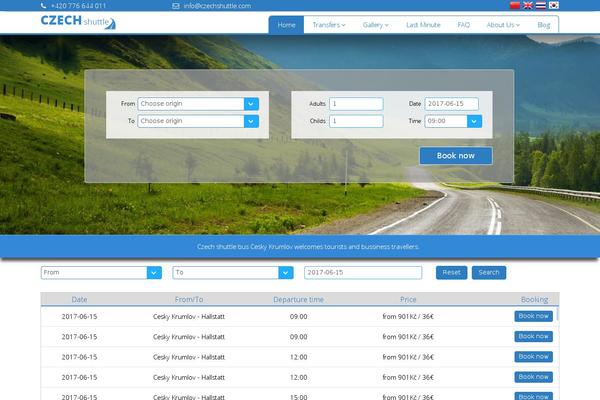Screen dimensions: 600x400
Task: Click the phone icon in the top bar
Action: click(x=43, y=6)
